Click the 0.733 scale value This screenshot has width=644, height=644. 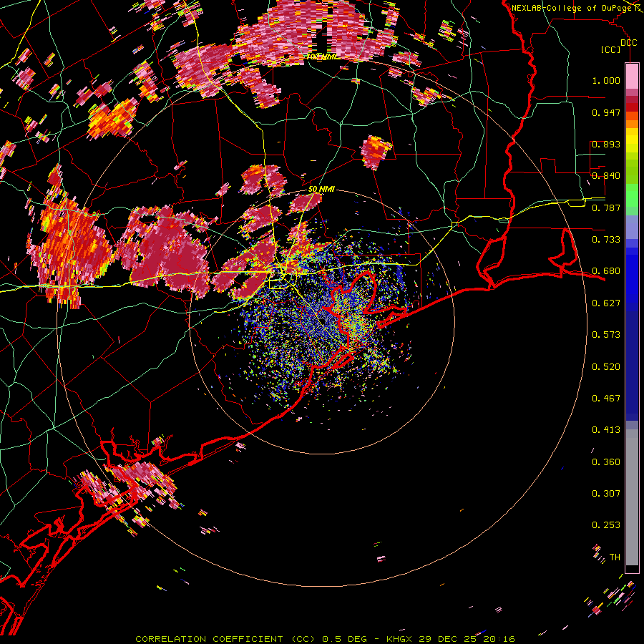click(606, 240)
